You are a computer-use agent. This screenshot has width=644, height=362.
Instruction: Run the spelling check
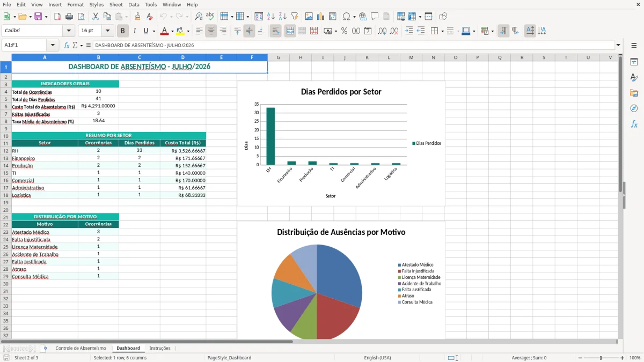210,17
